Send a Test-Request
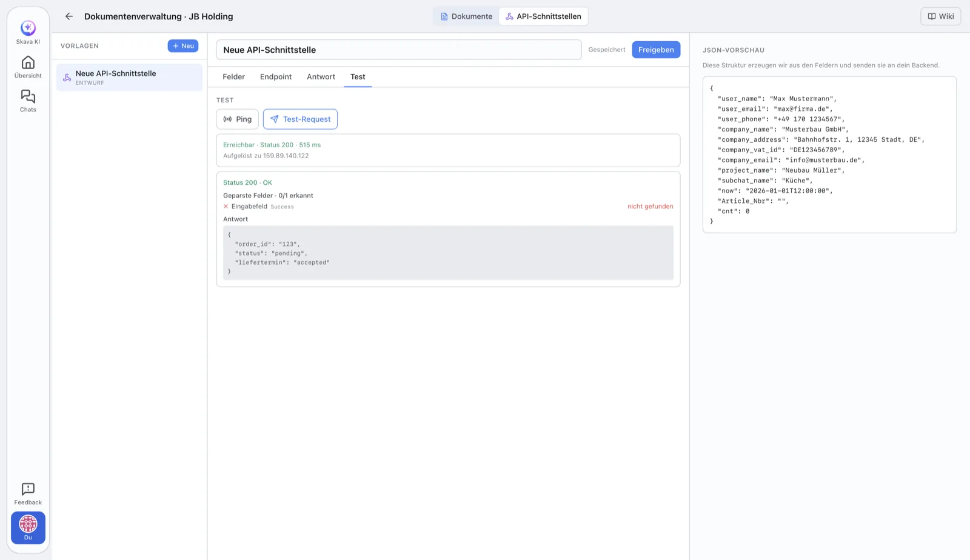This screenshot has height=560, width=970. click(300, 119)
